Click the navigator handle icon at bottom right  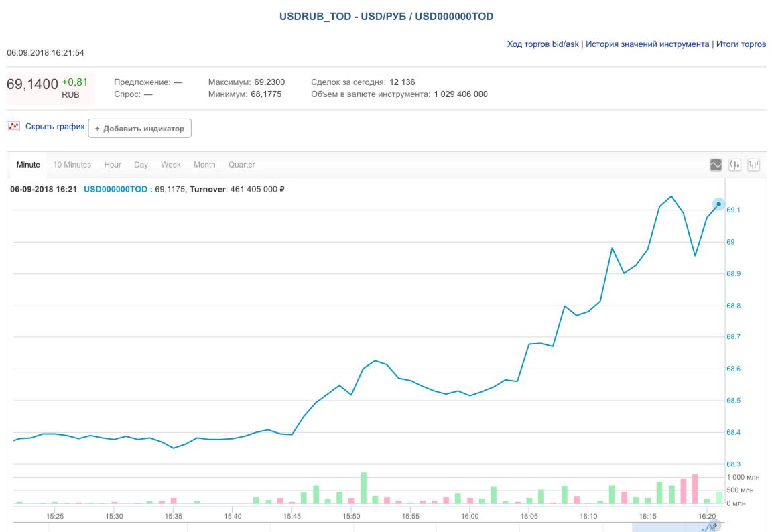[x=716, y=526]
